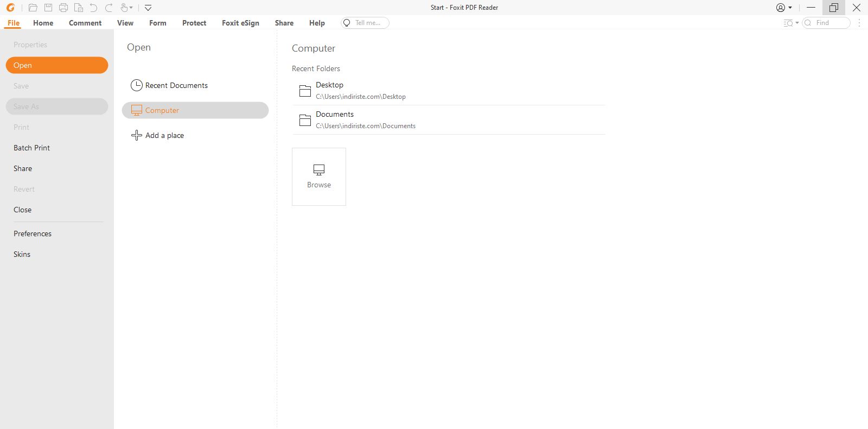This screenshot has height=429, width=868.
Task: Click the Documents folder icon
Action: pyautogui.click(x=305, y=120)
